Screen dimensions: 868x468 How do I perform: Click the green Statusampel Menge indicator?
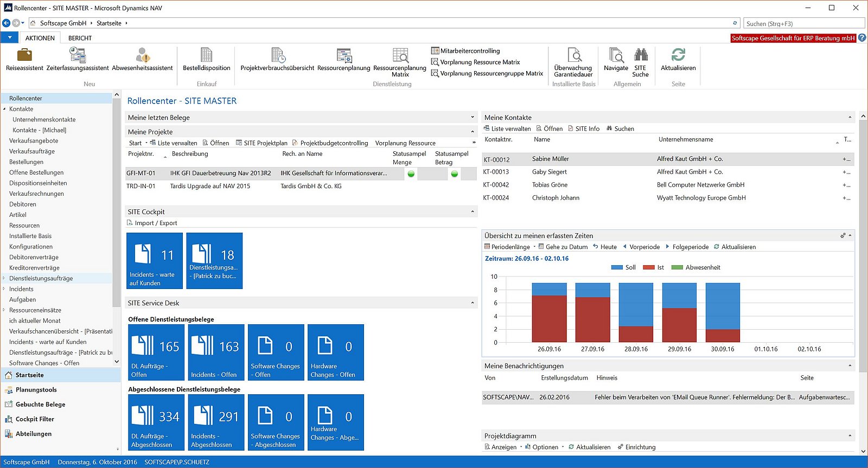411,174
